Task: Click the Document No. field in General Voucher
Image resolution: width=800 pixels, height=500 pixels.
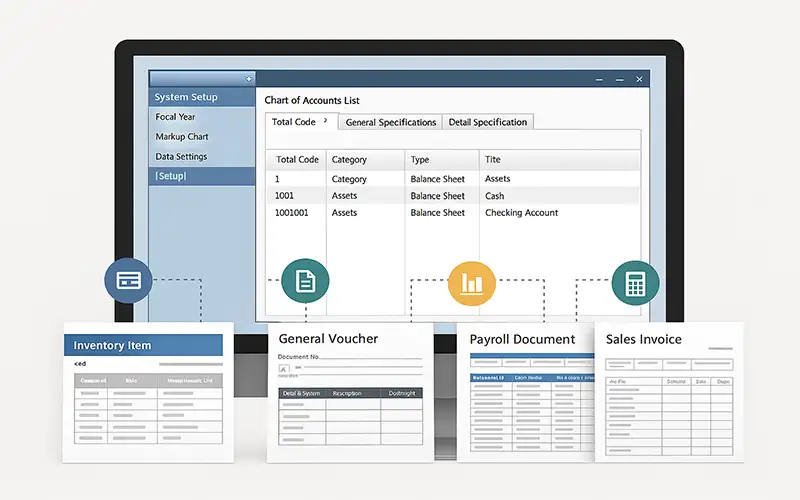Action: (x=350, y=357)
